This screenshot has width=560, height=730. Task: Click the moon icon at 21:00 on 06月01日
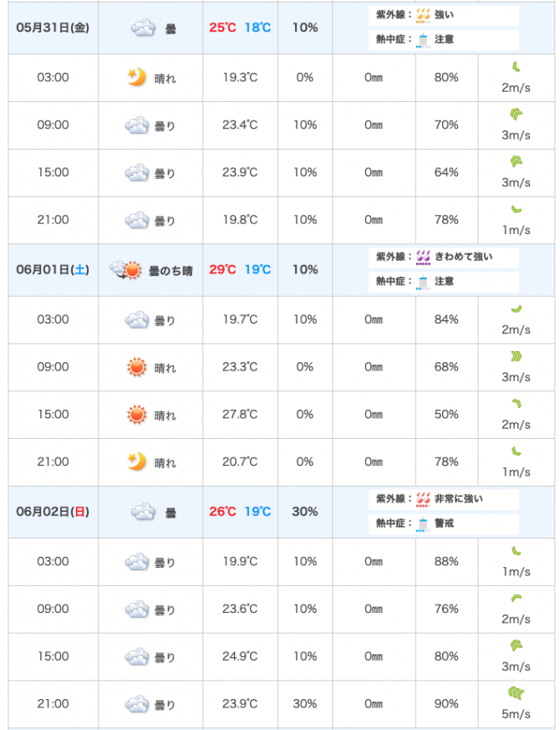click(137, 462)
